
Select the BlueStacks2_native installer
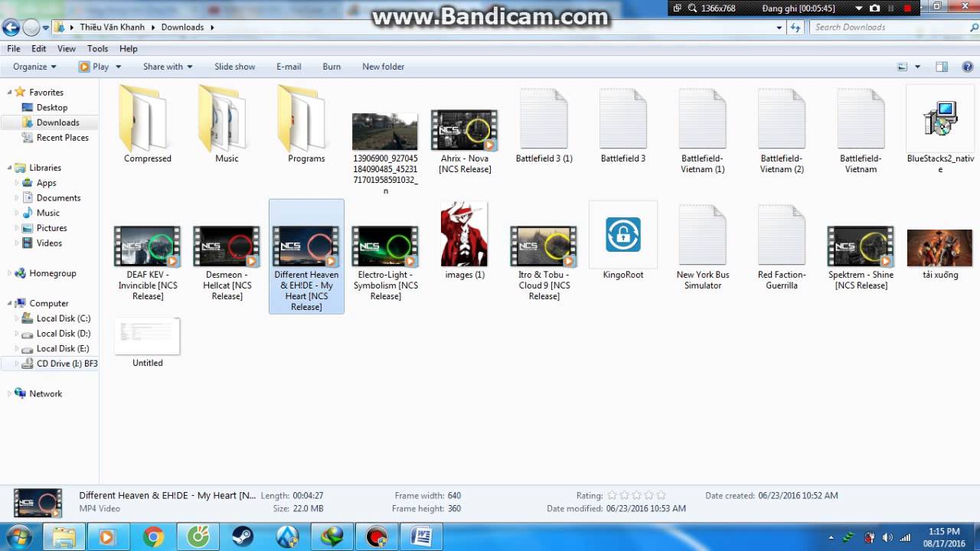point(940,130)
